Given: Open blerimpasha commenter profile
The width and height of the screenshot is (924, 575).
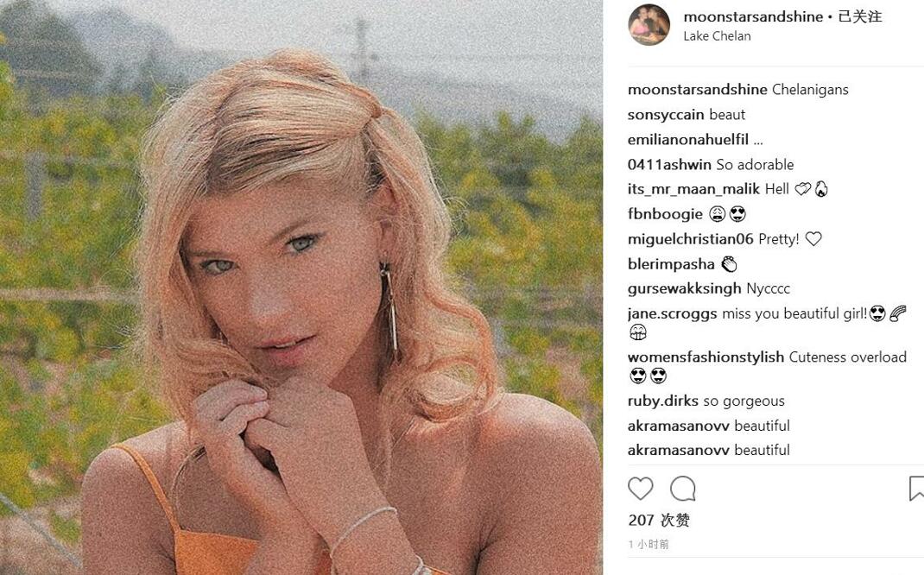Looking at the screenshot, I should [671, 264].
